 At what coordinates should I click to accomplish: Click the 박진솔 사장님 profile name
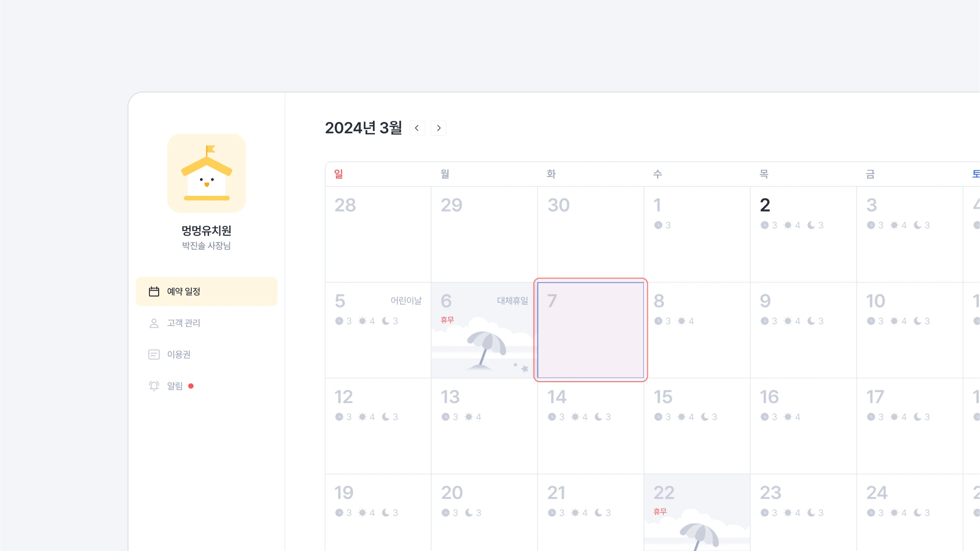click(x=207, y=246)
